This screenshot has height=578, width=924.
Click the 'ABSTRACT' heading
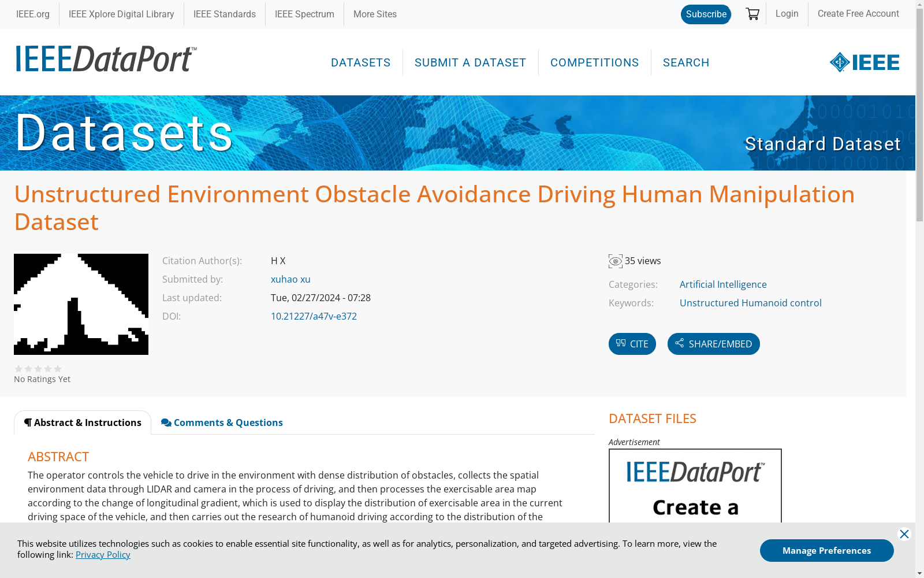point(58,457)
